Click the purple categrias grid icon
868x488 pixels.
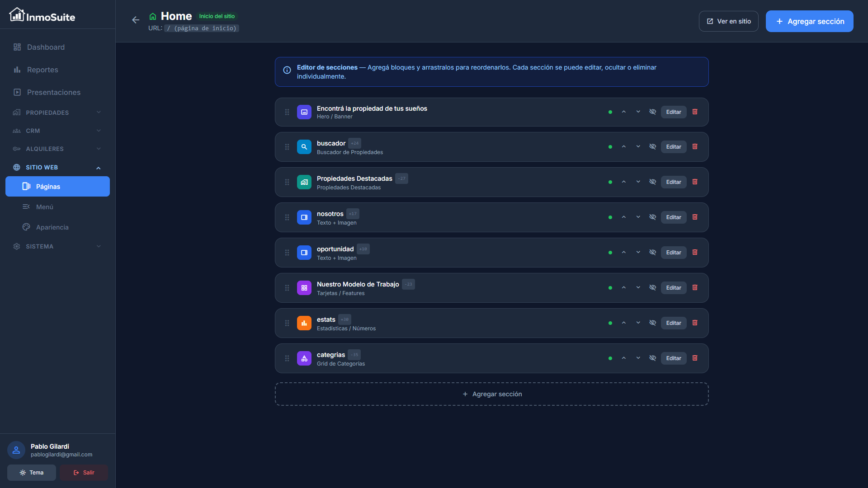[x=304, y=358]
